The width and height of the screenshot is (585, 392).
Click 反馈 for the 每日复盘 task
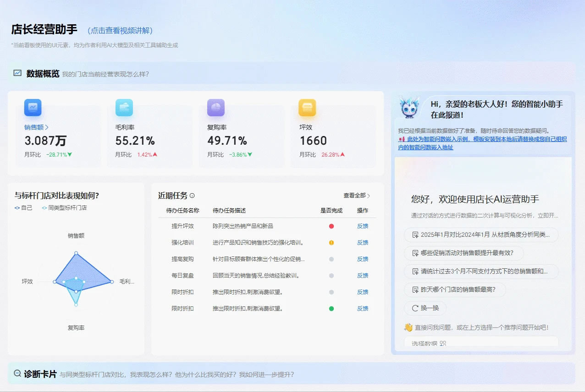tap(363, 276)
